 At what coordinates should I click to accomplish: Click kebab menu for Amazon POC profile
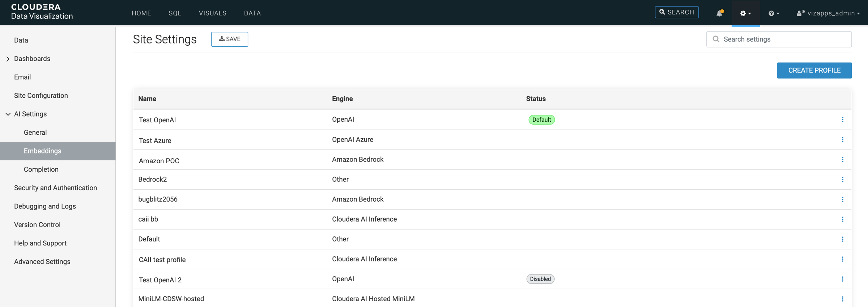[842, 160]
